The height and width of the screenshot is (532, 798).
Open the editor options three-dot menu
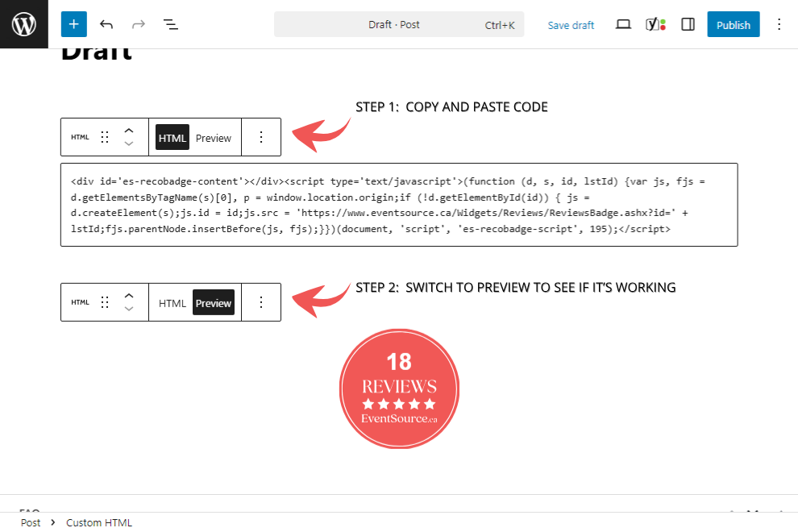[x=779, y=24]
